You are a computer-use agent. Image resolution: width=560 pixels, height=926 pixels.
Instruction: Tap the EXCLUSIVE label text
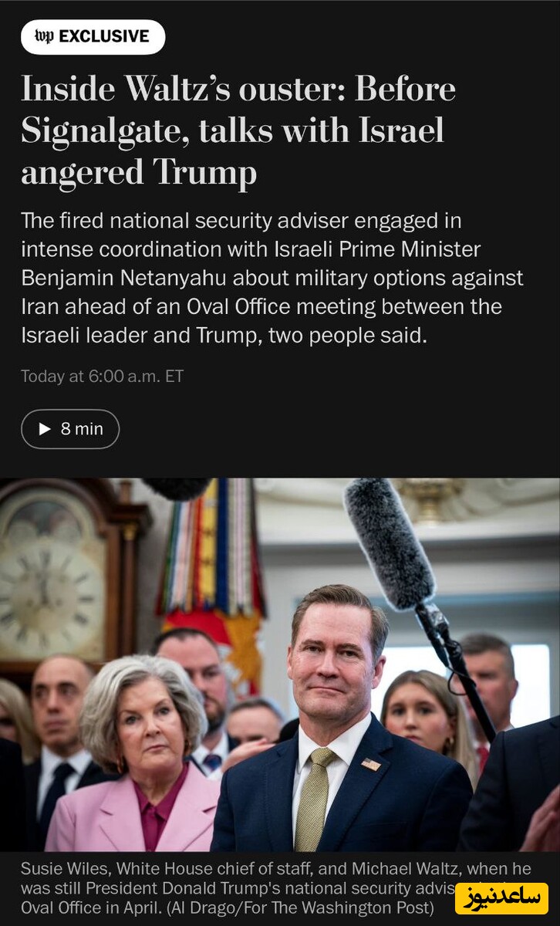[104, 36]
